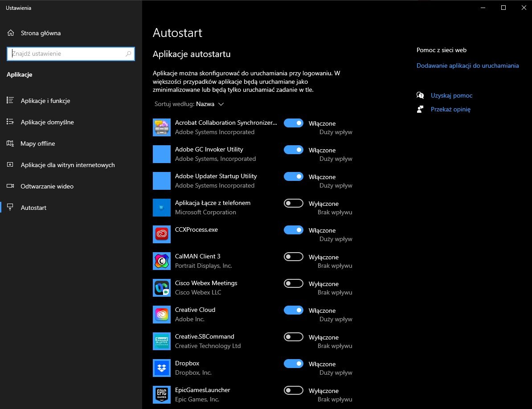
Task: Disable Adobe GC Invoker Utility autostart
Action: tap(293, 150)
